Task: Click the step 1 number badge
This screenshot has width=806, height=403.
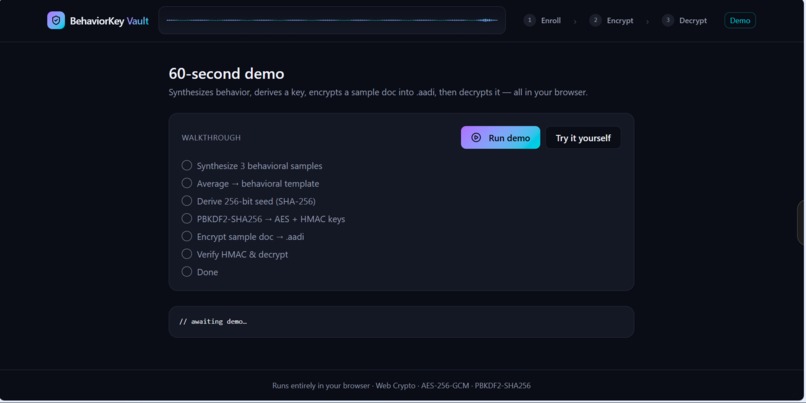Action: [x=529, y=21]
